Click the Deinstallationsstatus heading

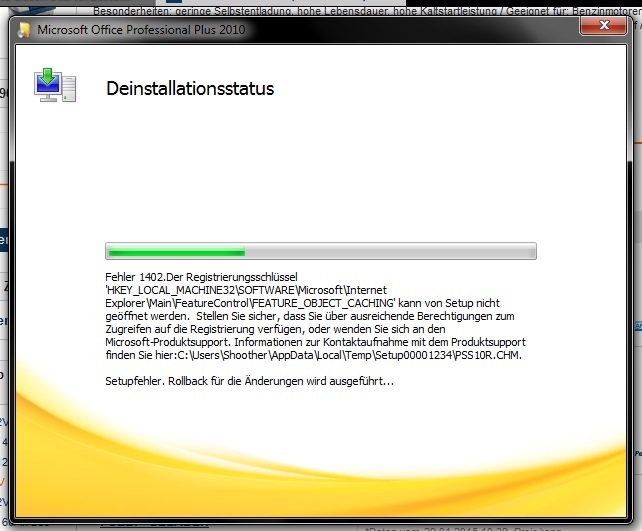coord(190,88)
